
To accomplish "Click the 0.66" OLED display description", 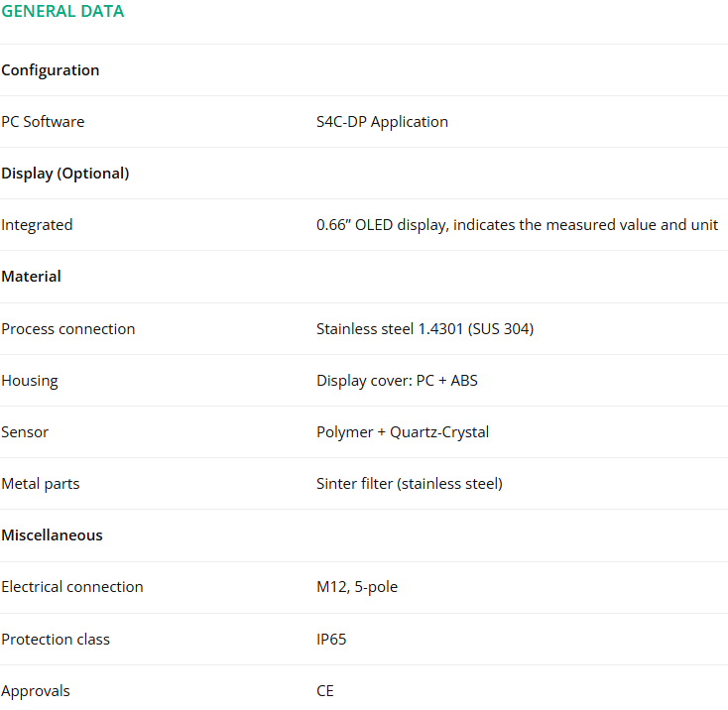I will [517, 225].
